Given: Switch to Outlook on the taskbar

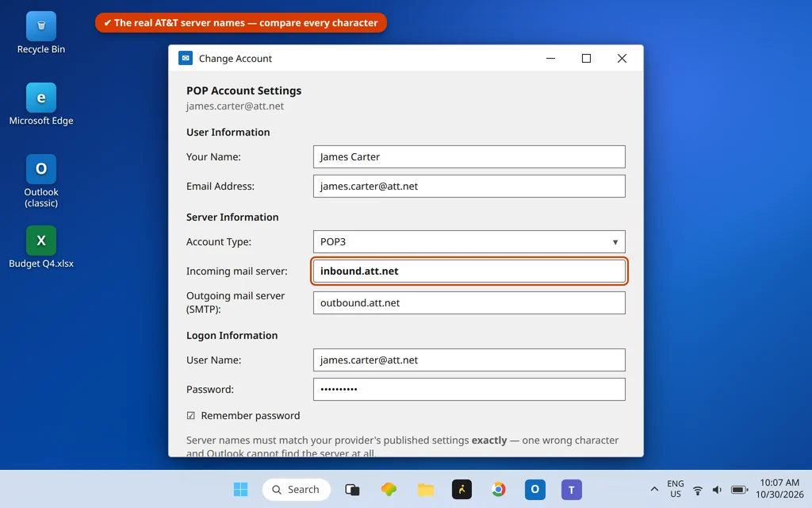Looking at the screenshot, I should click(535, 489).
